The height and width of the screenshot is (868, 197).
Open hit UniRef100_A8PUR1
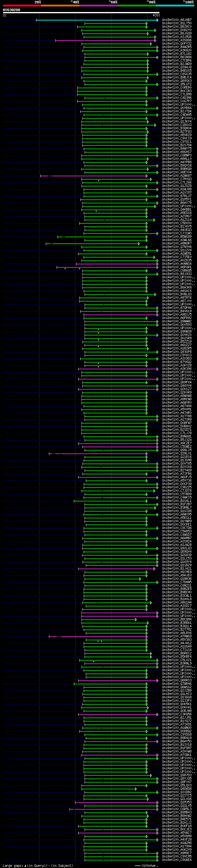[177, 267]
